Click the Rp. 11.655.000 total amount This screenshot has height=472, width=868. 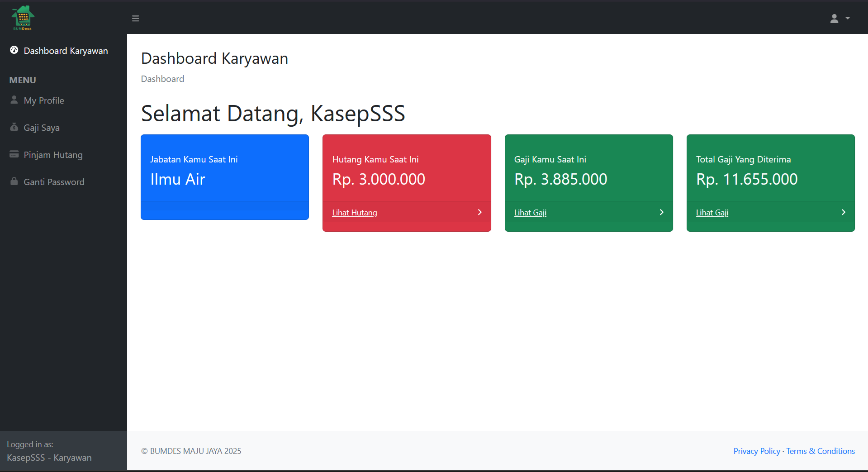747,179
